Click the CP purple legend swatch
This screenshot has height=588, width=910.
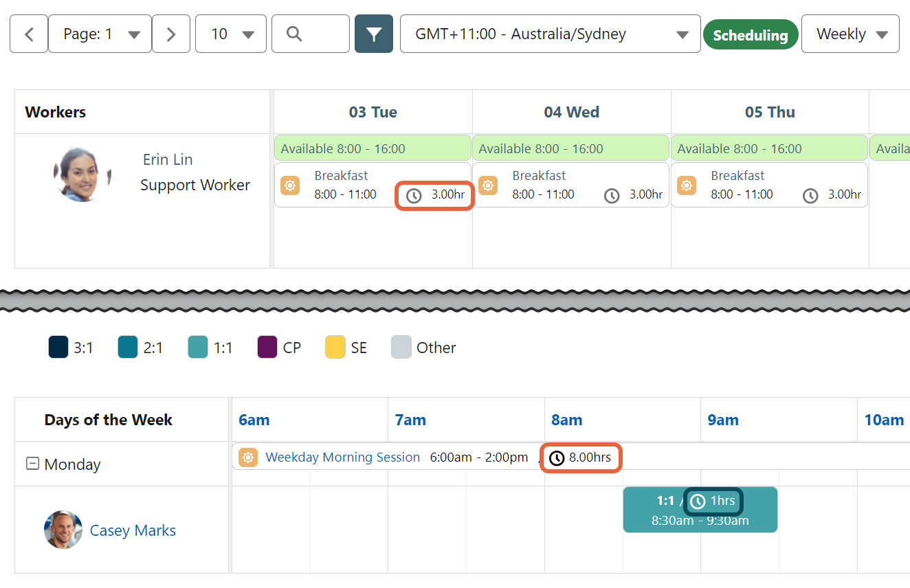[x=267, y=348]
